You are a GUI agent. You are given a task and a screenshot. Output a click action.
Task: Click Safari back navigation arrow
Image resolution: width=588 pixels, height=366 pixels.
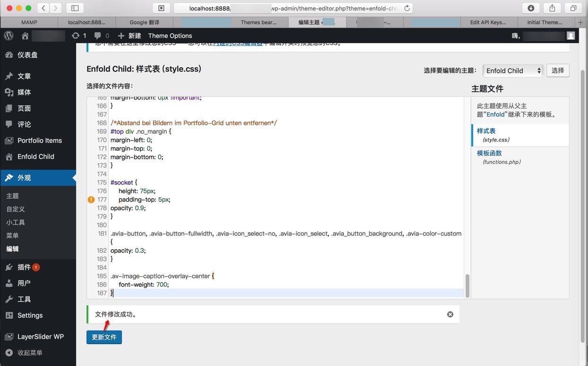43,8
